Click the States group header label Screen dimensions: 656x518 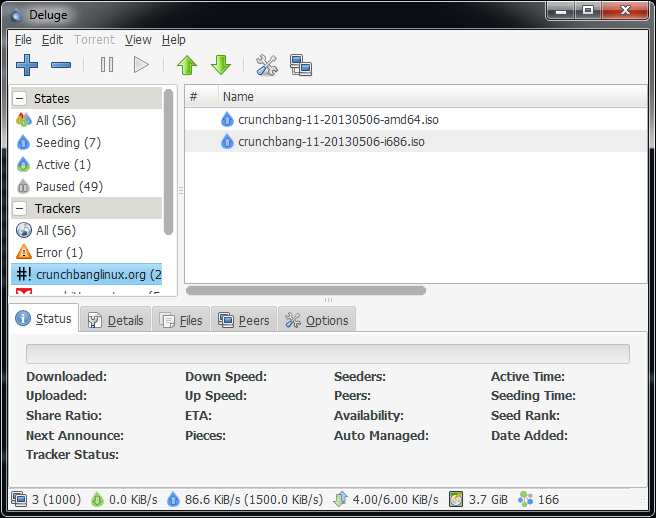coord(51,98)
